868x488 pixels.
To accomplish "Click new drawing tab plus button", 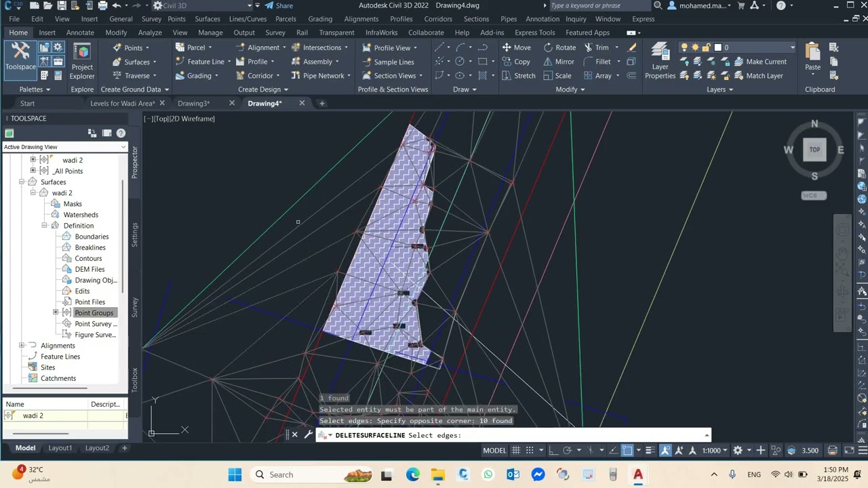I will click(322, 104).
